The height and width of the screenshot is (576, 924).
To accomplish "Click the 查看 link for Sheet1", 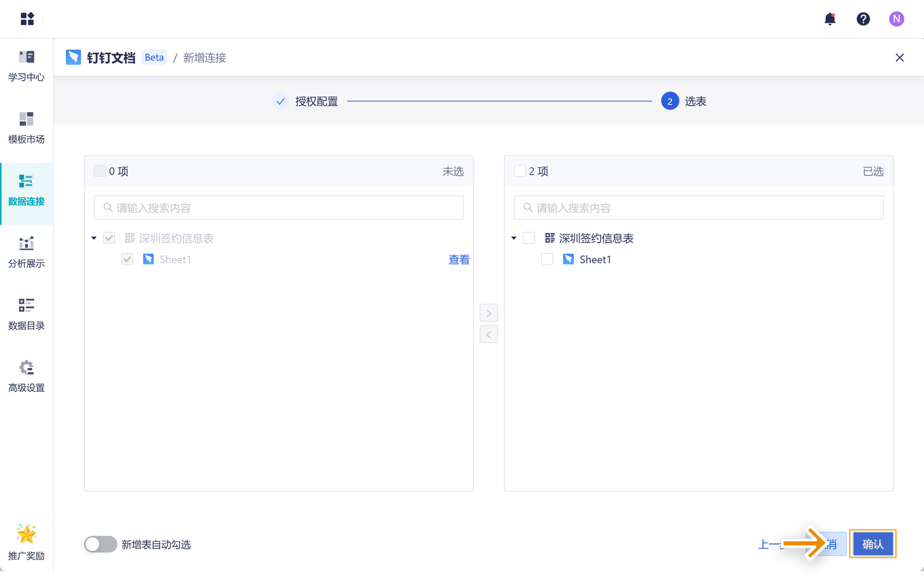I will tap(459, 259).
